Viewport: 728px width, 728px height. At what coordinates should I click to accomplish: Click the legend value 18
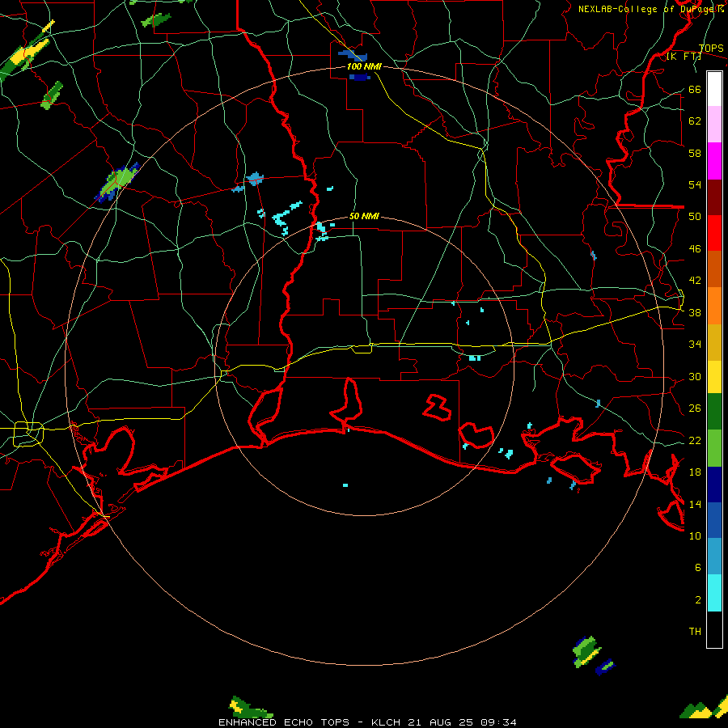pos(695,472)
